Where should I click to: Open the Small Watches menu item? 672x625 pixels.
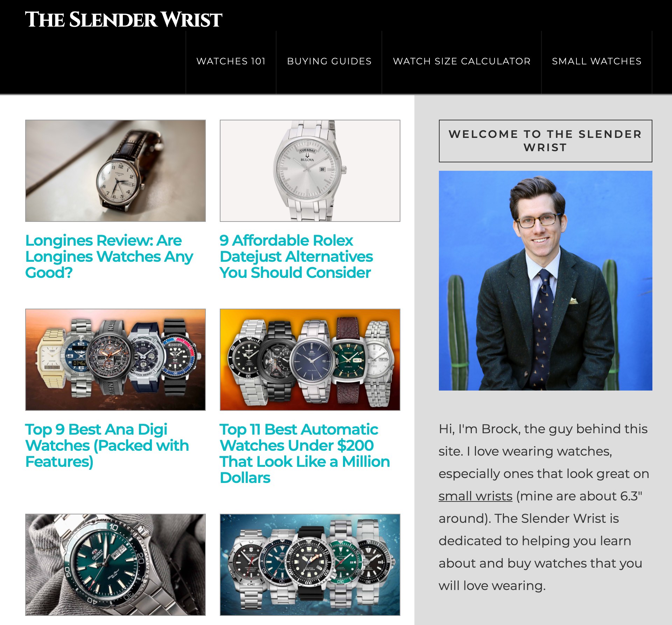point(597,61)
